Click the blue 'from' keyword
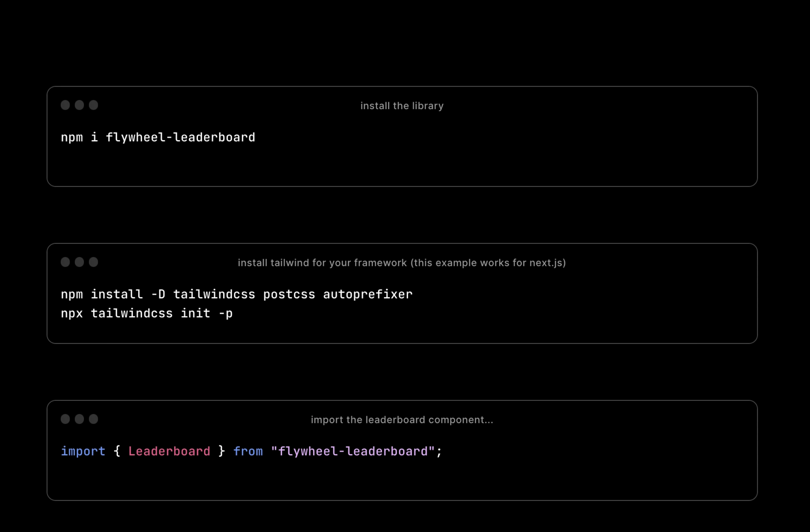Viewport: 810px width, 532px height. tap(248, 451)
